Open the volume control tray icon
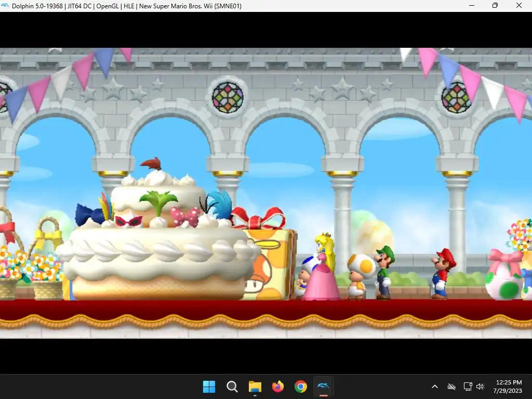Screen dimensions: 532x399 (x=480, y=387)
